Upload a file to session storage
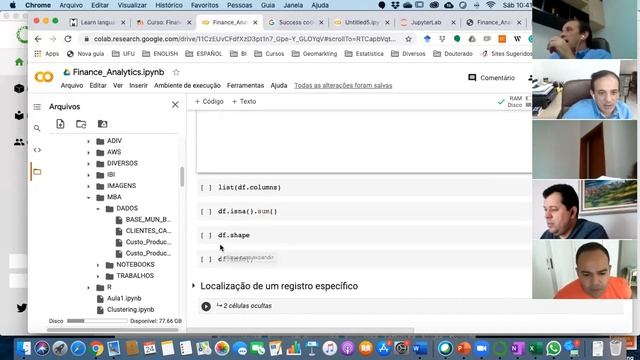Screen dimensions: 640x360 click(x=60, y=124)
